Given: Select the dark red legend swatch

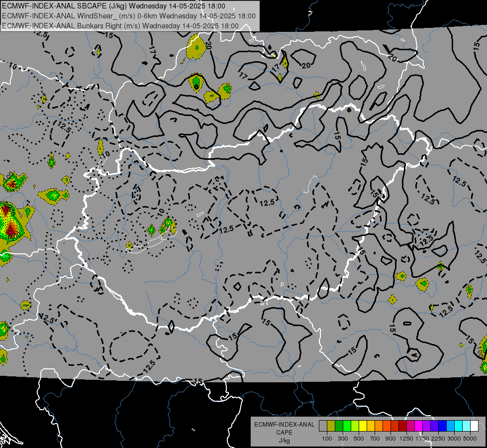Looking at the screenshot, I should (x=403, y=426).
